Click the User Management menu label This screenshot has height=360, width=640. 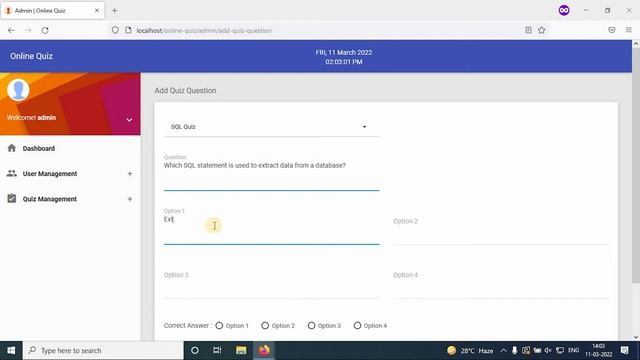pyautogui.click(x=50, y=173)
